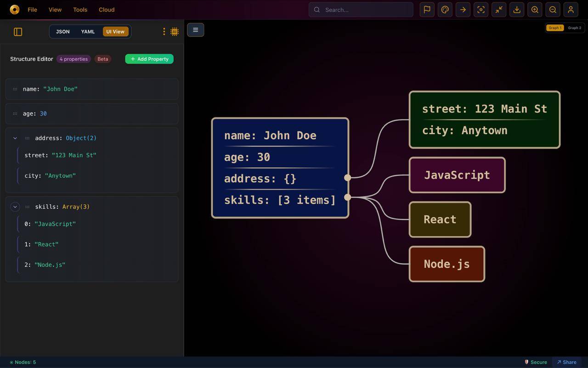Toggle the sidebar panel layout icon
This screenshot has height=368, width=588.
18,32
